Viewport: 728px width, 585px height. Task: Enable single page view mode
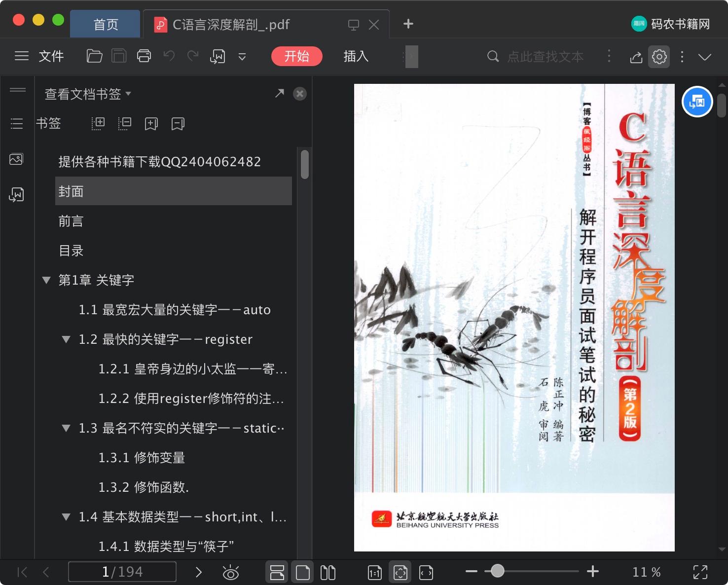[303, 572]
